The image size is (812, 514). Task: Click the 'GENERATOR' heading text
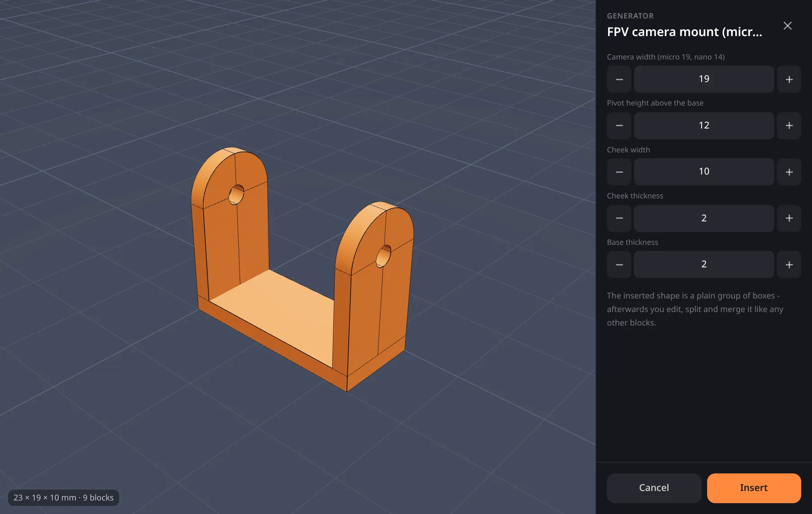tap(630, 16)
